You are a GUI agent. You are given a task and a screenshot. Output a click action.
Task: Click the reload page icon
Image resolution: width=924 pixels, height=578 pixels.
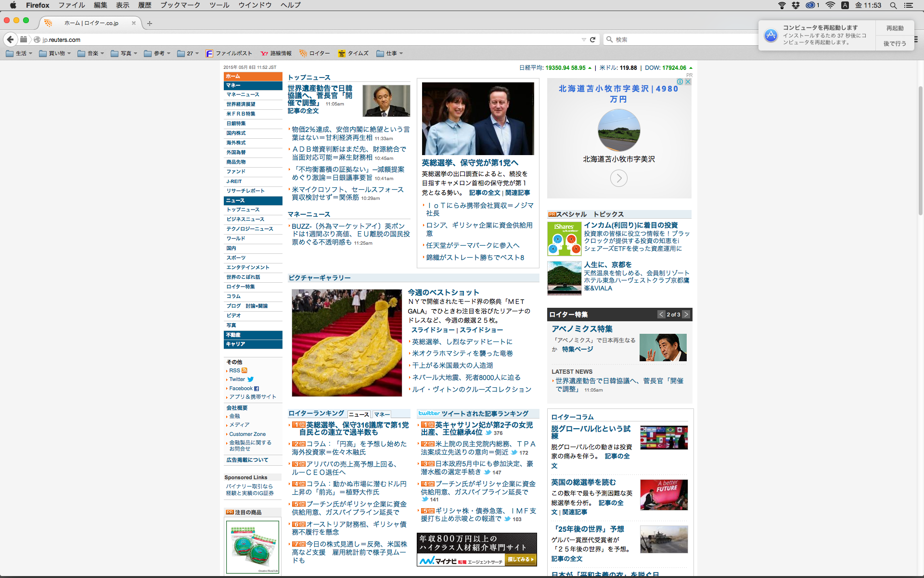(593, 39)
